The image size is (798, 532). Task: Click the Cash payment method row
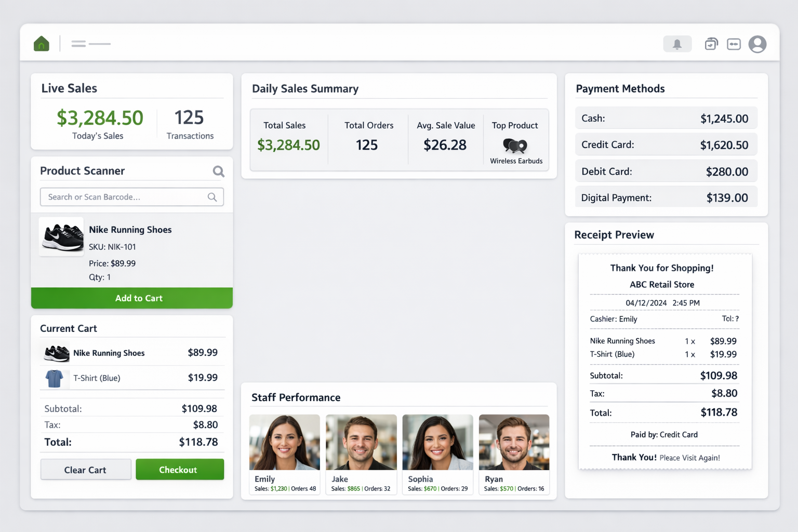click(666, 118)
